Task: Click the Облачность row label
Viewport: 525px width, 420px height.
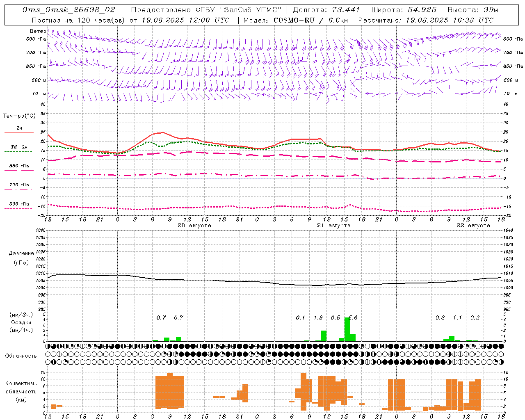Action: click(21, 356)
